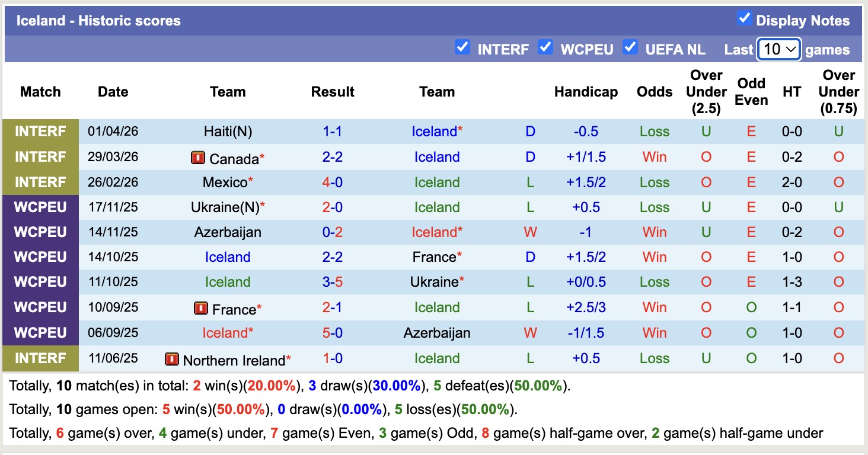Toggle the WCPEU competition checkbox
The height and width of the screenshot is (455, 868).
click(x=545, y=47)
